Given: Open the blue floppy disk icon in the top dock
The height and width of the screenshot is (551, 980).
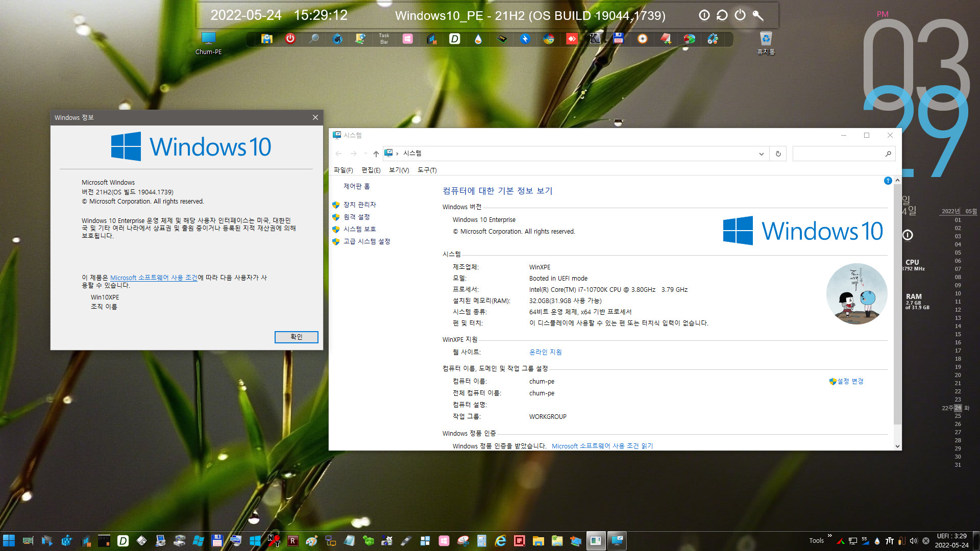Looking at the screenshot, I should coord(619,39).
